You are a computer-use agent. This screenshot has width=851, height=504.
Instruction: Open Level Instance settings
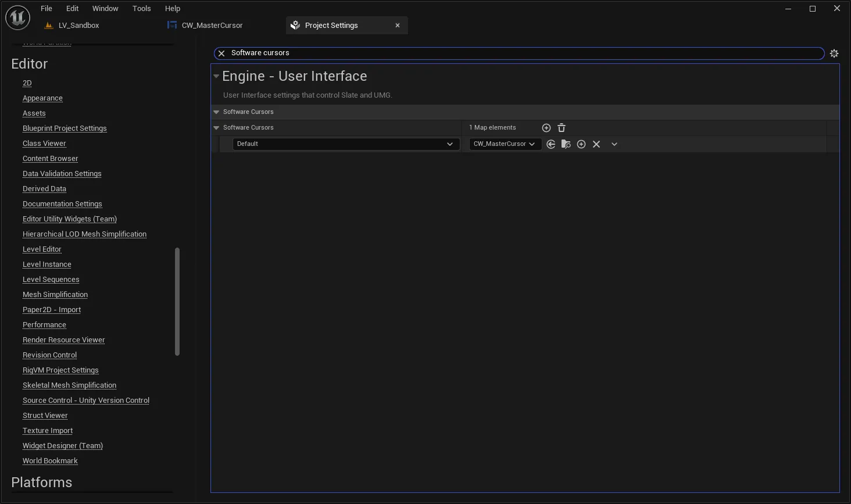47,264
